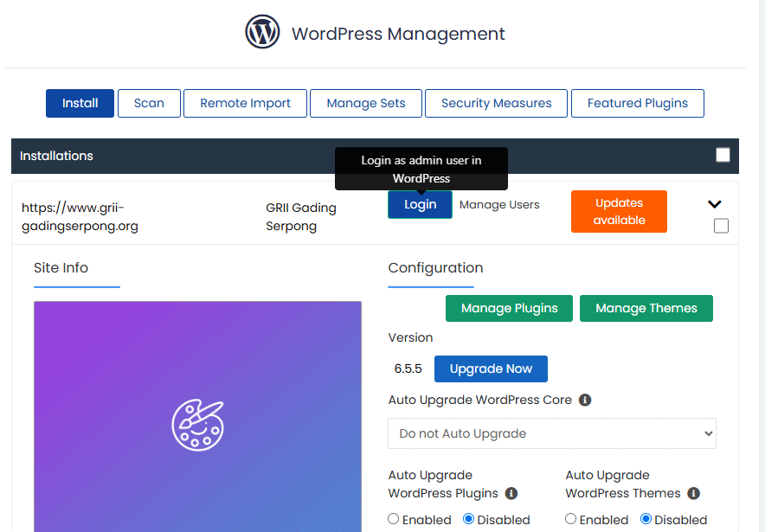Open info icon for Auto Upgrade WordPress Core
Viewport: 765px width, 532px height.
coord(585,400)
